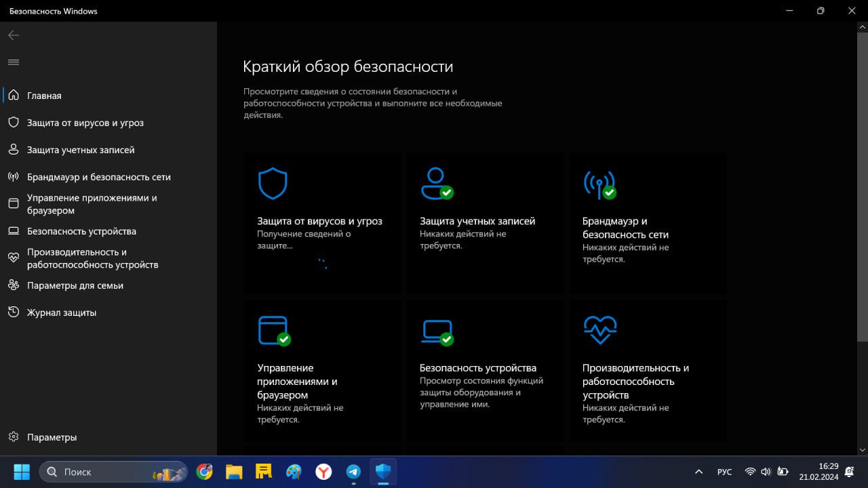Click the antenna icon for firewall in sidebar
This screenshot has height=488, width=868.
14,177
